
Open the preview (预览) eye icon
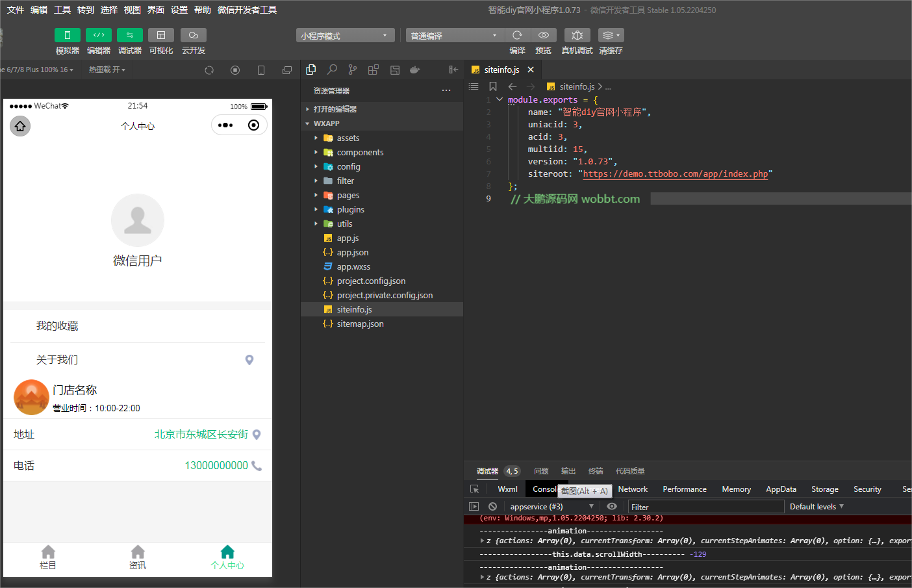tap(544, 35)
